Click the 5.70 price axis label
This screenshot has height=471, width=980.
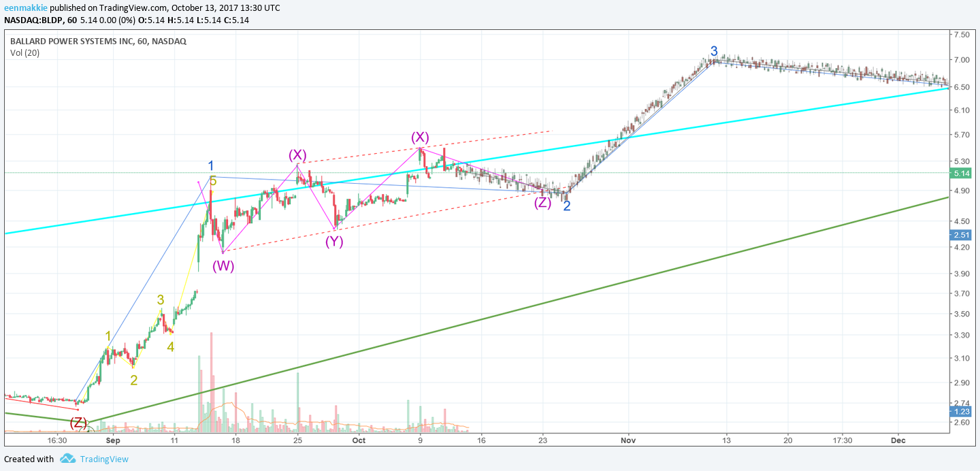tap(962, 135)
